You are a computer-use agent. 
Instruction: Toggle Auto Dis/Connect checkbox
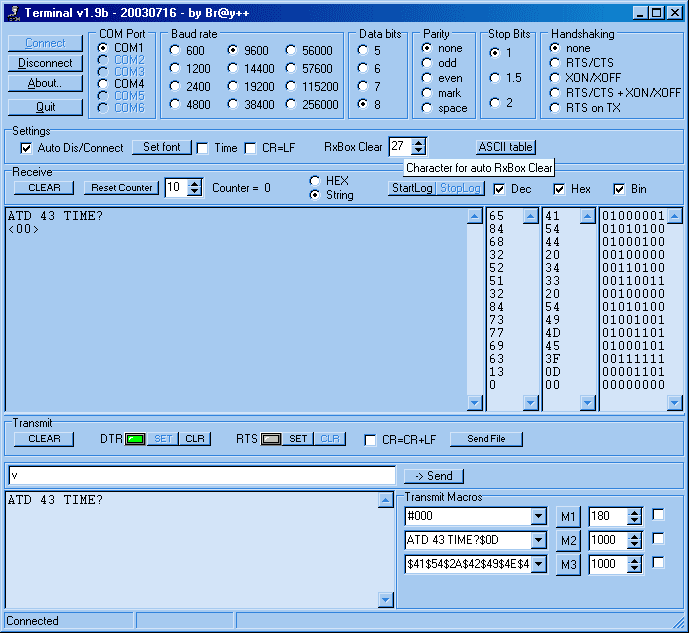[x=26, y=148]
